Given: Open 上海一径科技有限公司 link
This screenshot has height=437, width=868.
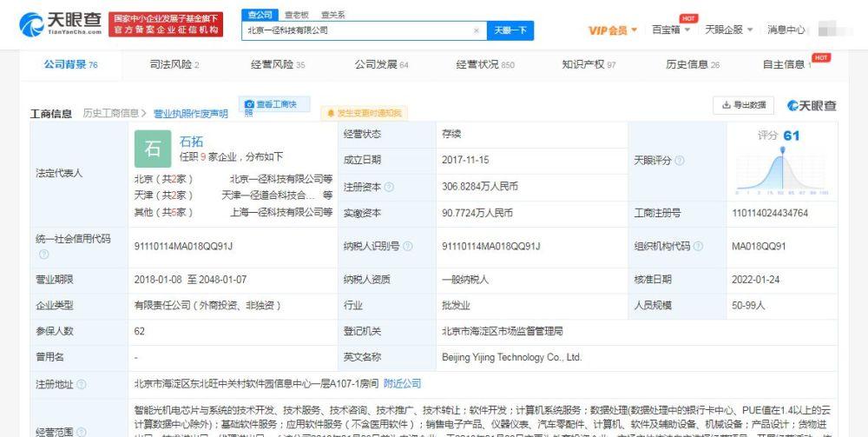Looking at the screenshot, I should coord(276,212).
